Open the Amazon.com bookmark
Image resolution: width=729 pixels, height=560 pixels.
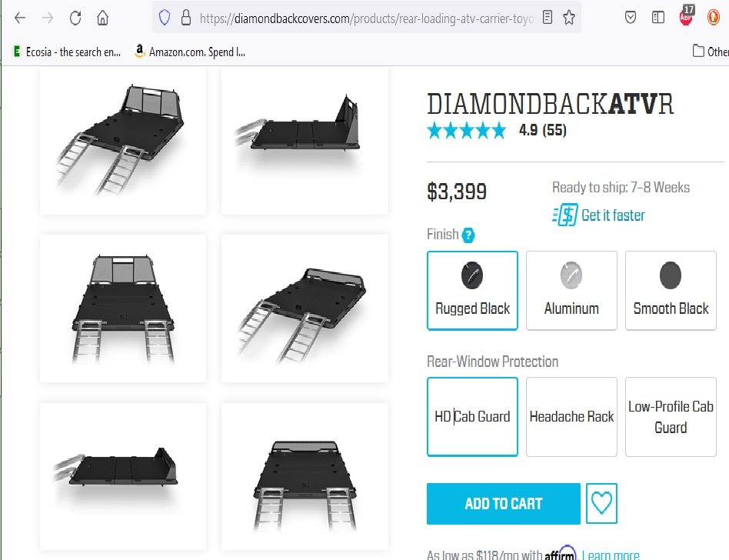[190, 52]
